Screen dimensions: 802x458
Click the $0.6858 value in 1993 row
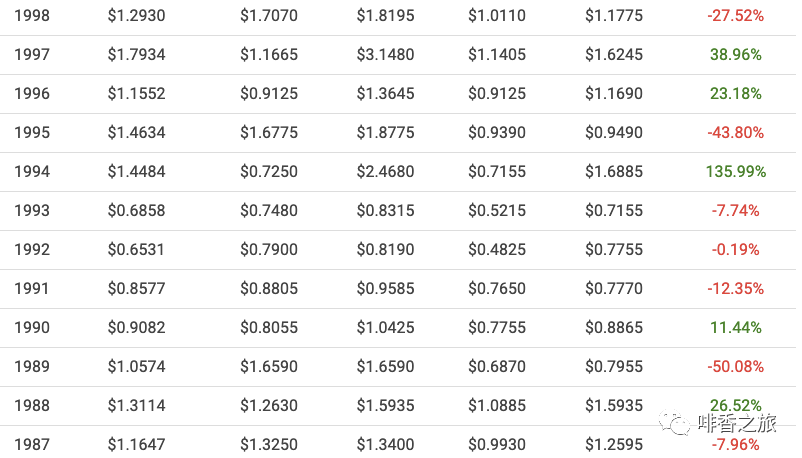[x=137, y=211]
